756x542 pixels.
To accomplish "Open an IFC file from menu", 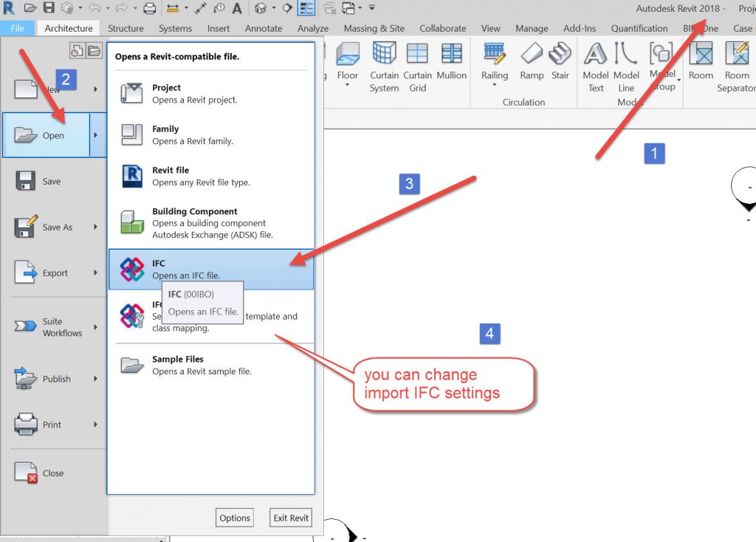I will point(211,270).
